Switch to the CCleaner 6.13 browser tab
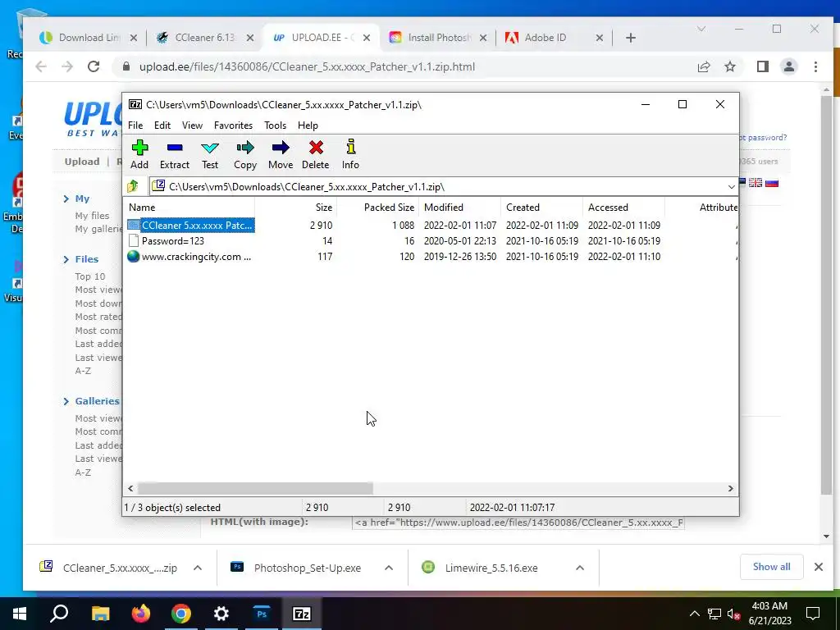 (x=204, y=38)
